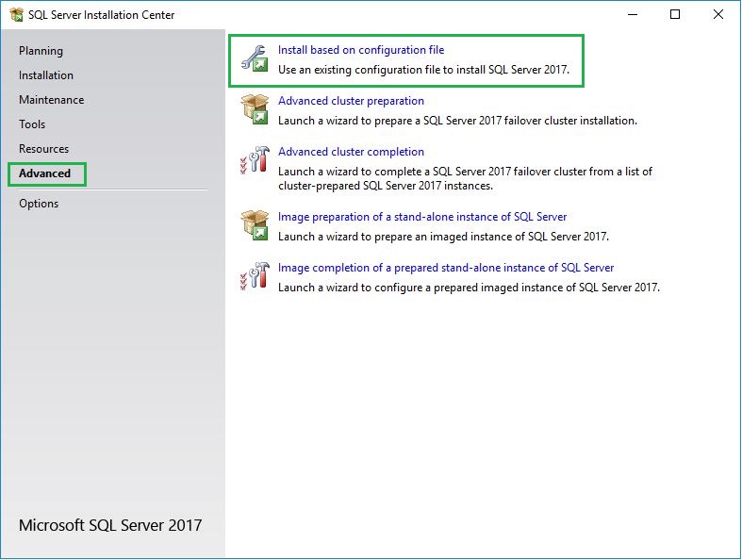Close the SQL Server Installation Center
The width and height of the screenshot is (742, 560).
(x=717, y=15)
